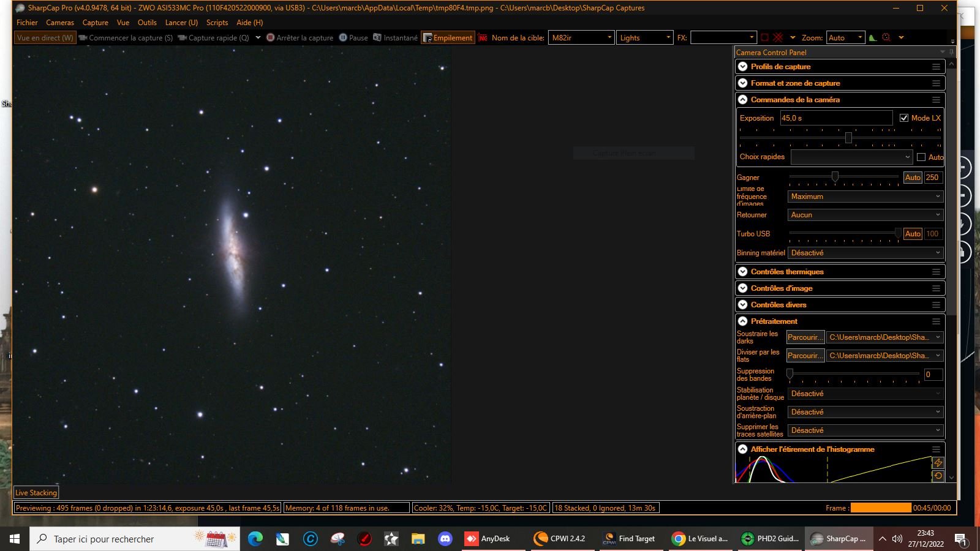The image size is (980, 551).
Task: Open the Supprimer les traces satellites dropdown
Action: click(x=865, y=430)
